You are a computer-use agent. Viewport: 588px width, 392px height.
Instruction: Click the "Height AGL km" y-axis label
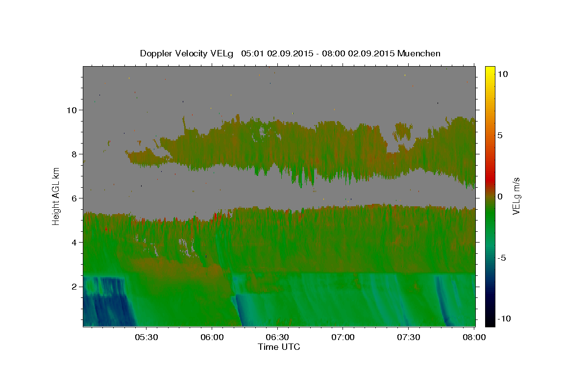click(x=56, y=196)
